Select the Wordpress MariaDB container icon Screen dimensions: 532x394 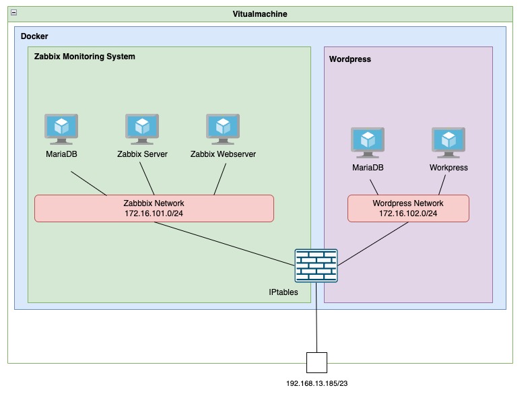[x=368, y=143]
